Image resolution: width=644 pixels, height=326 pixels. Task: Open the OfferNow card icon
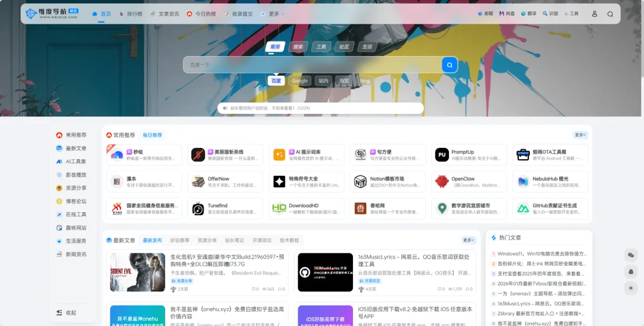[x=198, y=182]
